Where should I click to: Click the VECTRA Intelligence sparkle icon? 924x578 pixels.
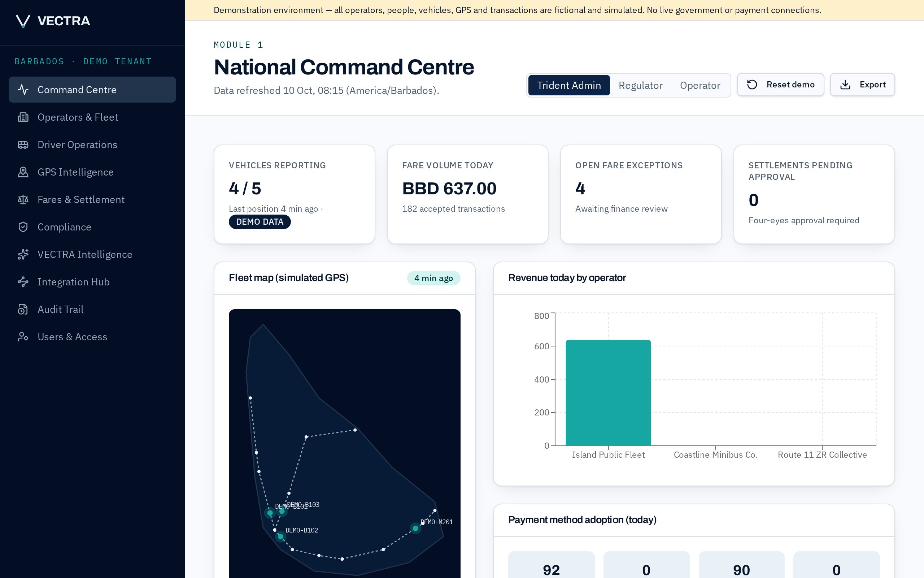(x=23, y=255)
